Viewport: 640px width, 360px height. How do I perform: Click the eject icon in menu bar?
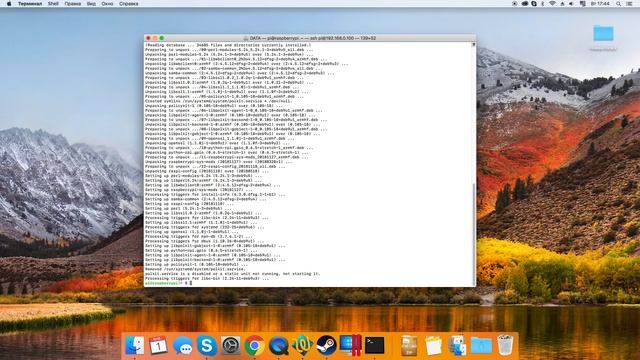click(x=562, y=4)
